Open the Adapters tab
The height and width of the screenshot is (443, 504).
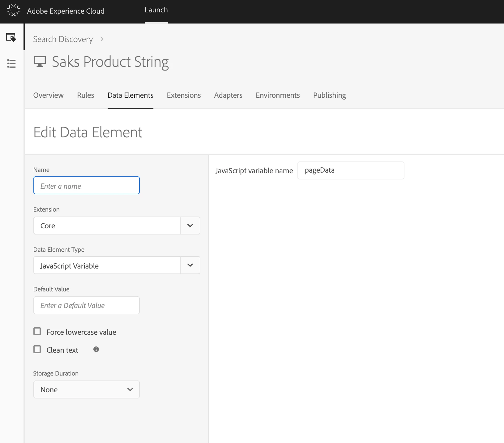(x=228, y=95)
